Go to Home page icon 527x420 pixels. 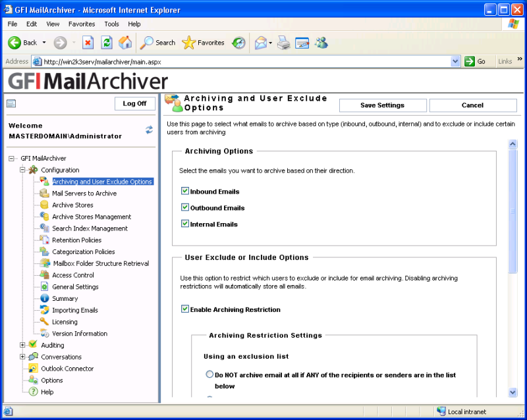coord(125,43)
